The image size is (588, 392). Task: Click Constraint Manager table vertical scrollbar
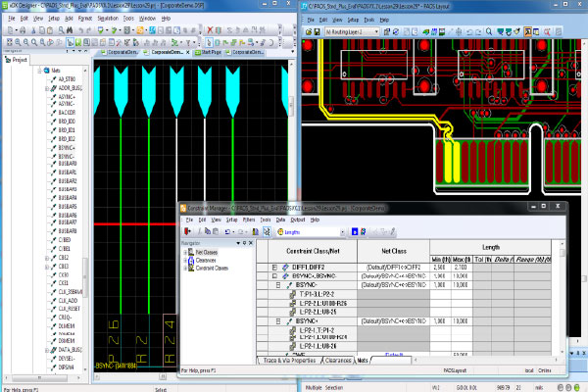click(x=562, y=296)
